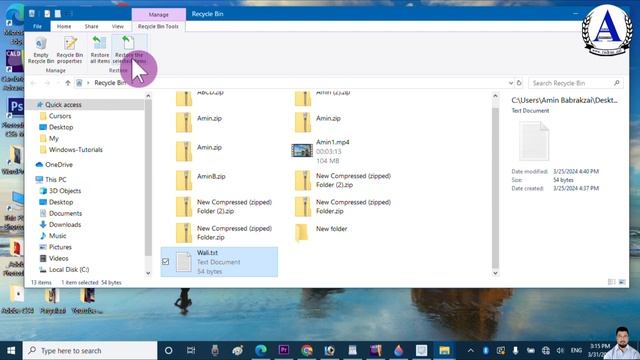Uncheck the Wali.txt selection checkbox
640x360 pixels.
click(x=165, y=262)
